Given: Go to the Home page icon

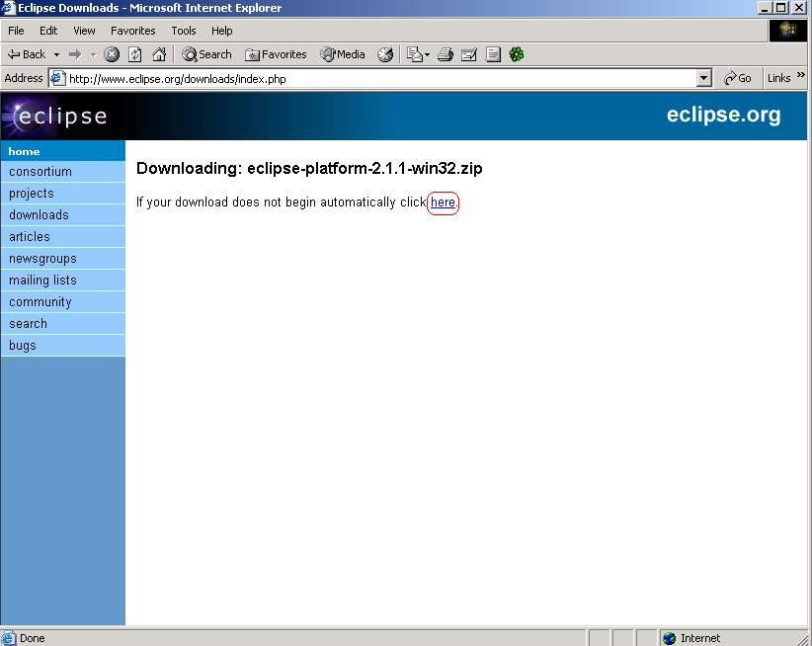Looking at the screenshot, I should pos(159,54).
